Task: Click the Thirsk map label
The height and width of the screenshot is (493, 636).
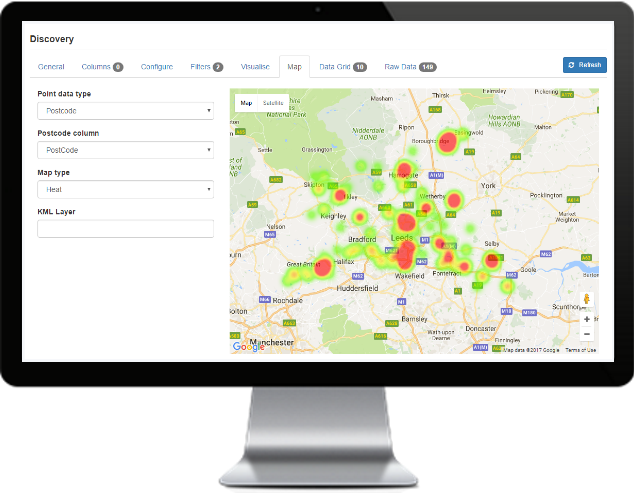Action: pyautogui.click(x=440, y=95)
